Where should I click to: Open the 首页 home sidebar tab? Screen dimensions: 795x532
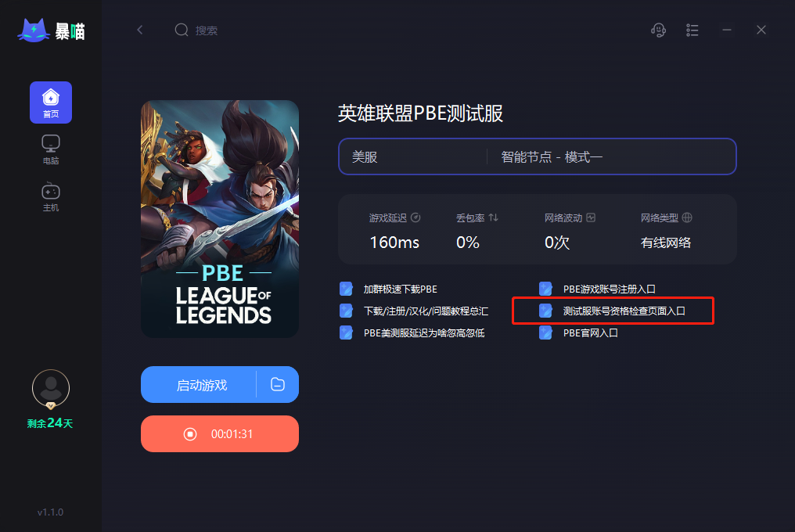51,102
